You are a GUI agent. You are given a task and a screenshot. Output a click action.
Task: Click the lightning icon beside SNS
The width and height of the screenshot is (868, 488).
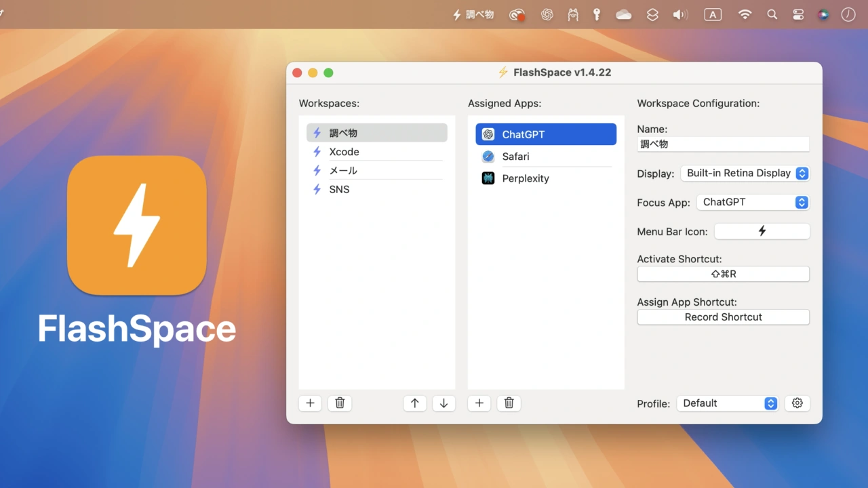317,190
